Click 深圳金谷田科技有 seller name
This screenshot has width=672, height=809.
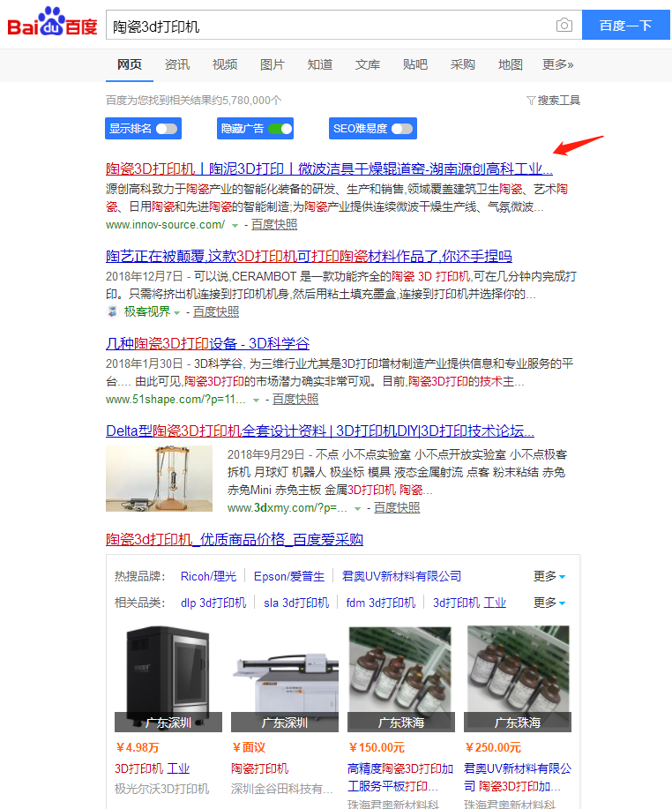coord(282,789)
